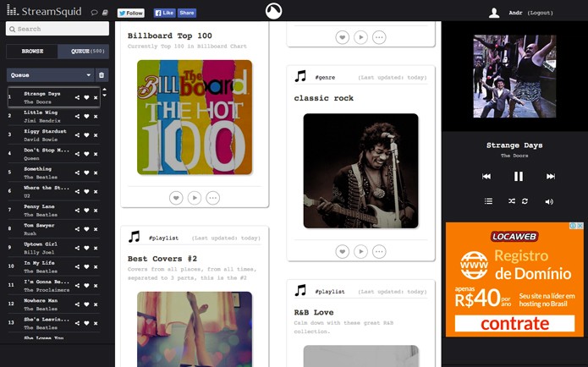Toggle repeat mode
This screenshot has width=588, height=367.
point(525,201)
